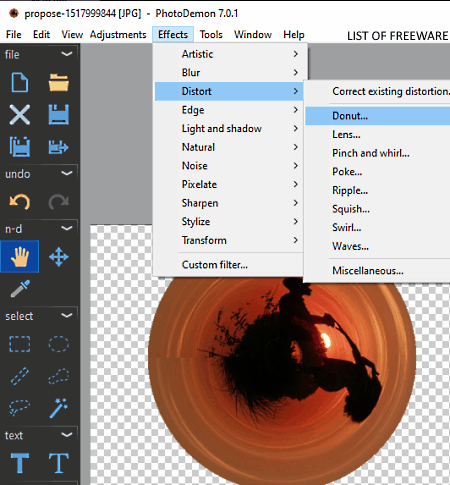Click Miscellaneous... in Distort submenu
The width and height of the screenshot is (450, 485).
[x=368, y=271]
